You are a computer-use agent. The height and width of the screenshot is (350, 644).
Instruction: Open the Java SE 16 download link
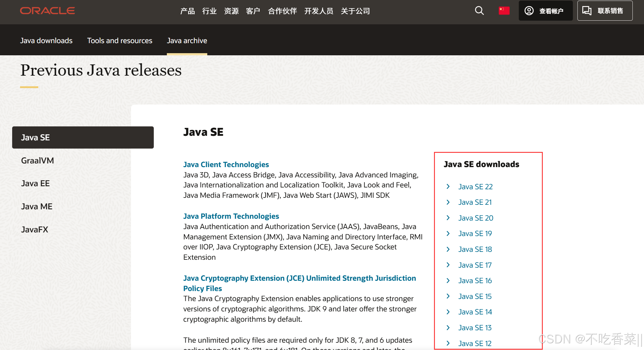coord(475,280)
